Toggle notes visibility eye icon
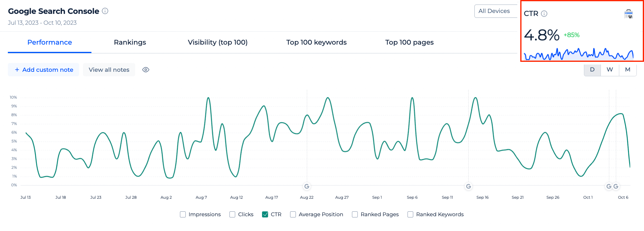644x231 pixels. click(x=146, y=70)
